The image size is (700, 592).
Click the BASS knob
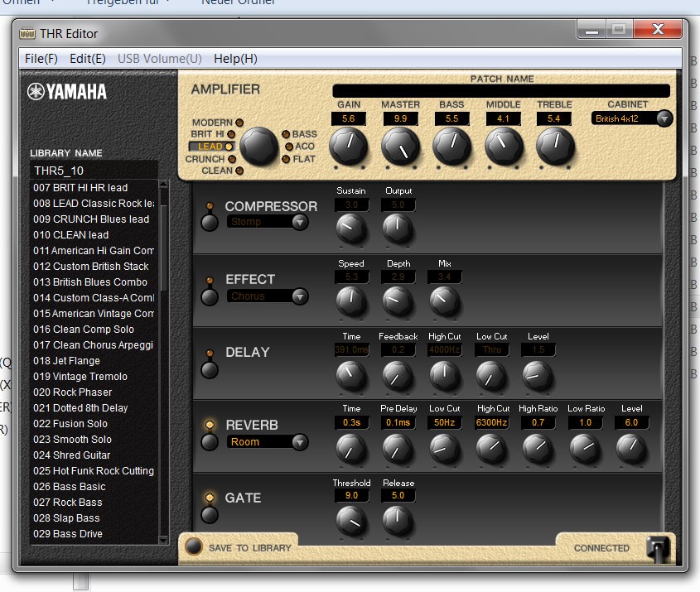451,146
